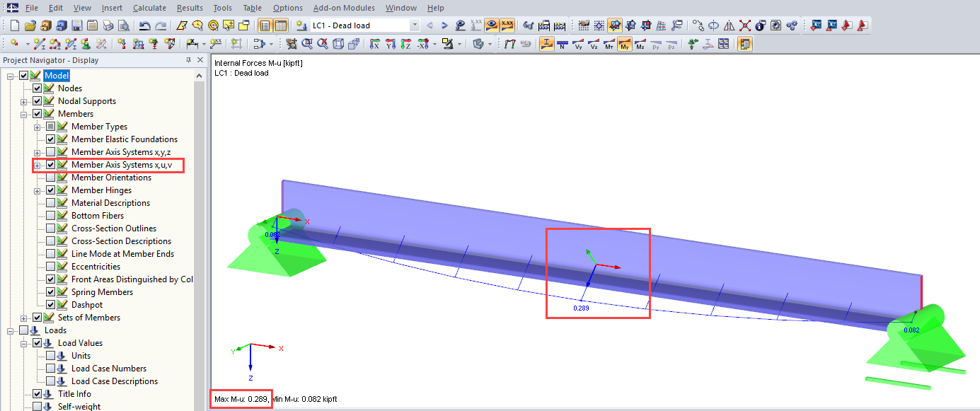980x411 pixels.
Task: Open existing file folder icon
Action: [x=30, y=25]
